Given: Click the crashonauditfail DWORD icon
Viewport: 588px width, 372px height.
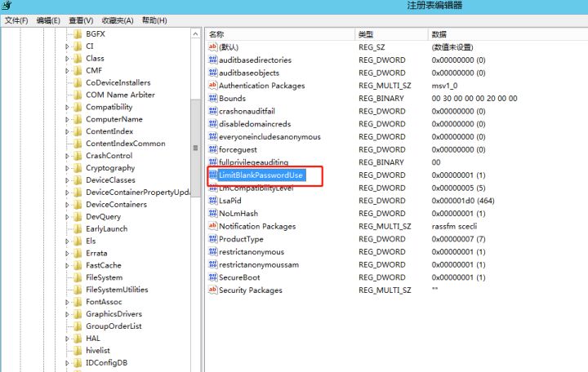Looking at the screenshot, I should pos(212,111).
